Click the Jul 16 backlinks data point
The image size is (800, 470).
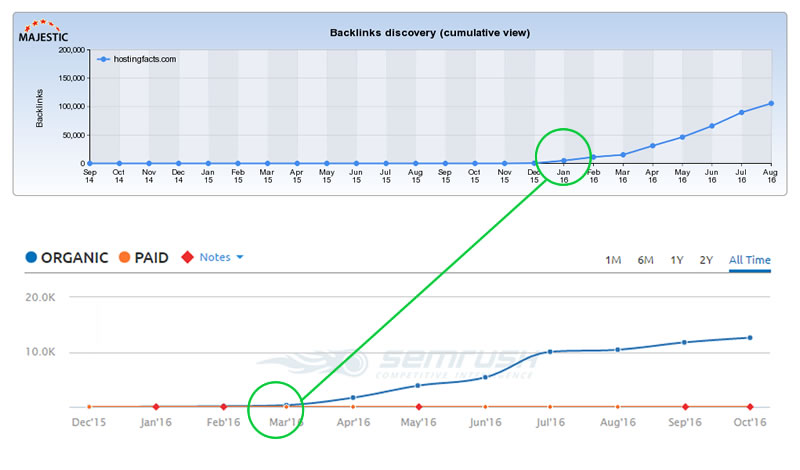741,112
